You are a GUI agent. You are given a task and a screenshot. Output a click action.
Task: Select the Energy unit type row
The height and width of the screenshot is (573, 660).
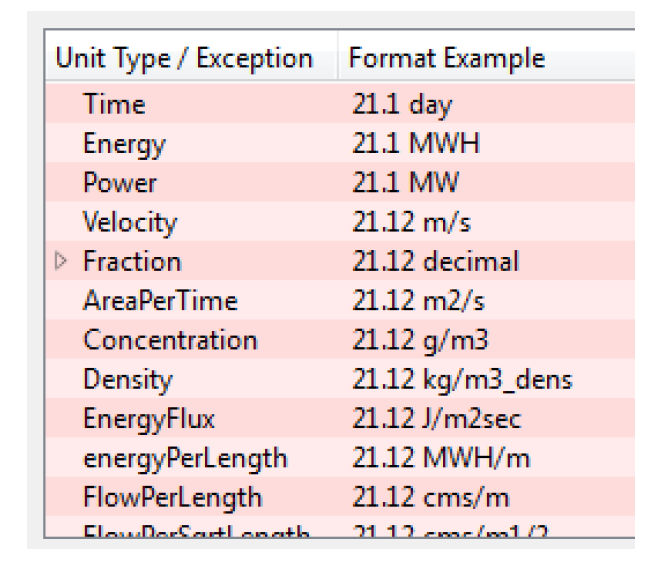point(124,144)
